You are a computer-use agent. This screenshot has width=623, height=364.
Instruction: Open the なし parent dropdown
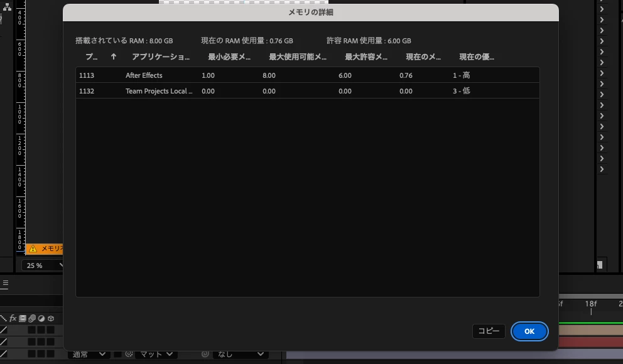[241, 354]
